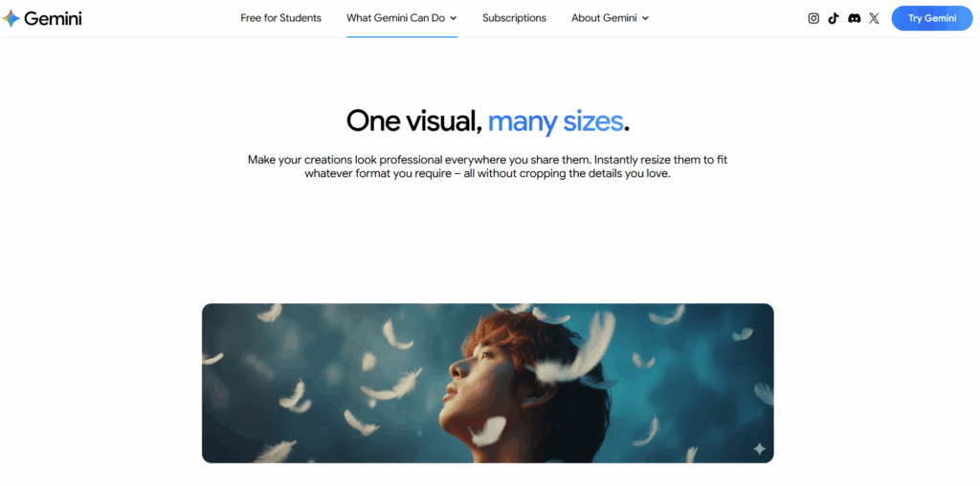Open the Subscriptions page
980x486 pixels.
tap(514, 18)
